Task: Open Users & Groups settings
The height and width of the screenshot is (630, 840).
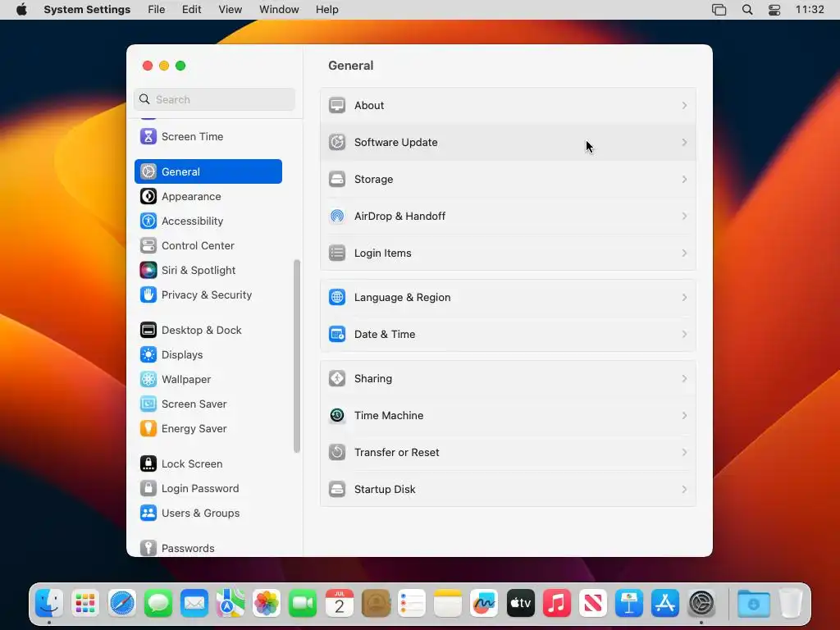Action: (208, 514)
